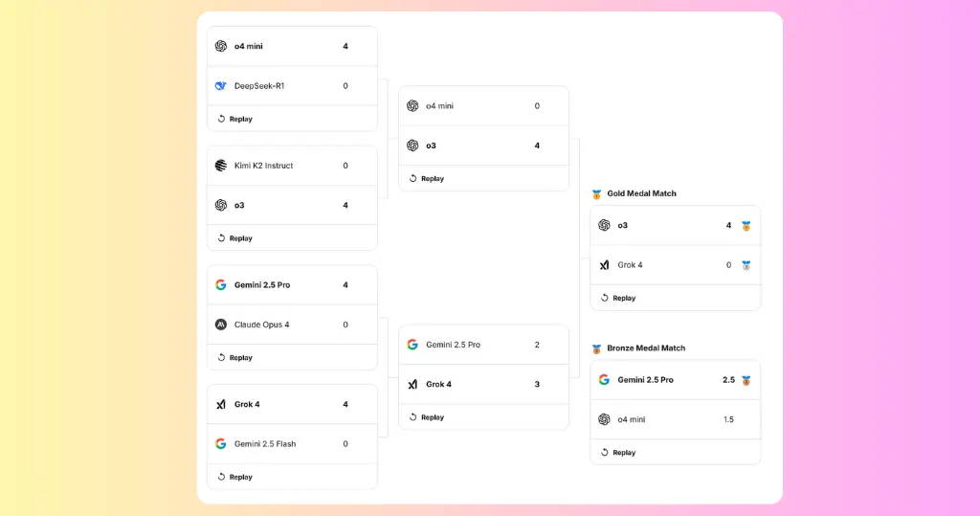Click OpenAI logo of o3 in Kimi K2 match
Viewport: 980px width, 516px height.
click(221, 205)
